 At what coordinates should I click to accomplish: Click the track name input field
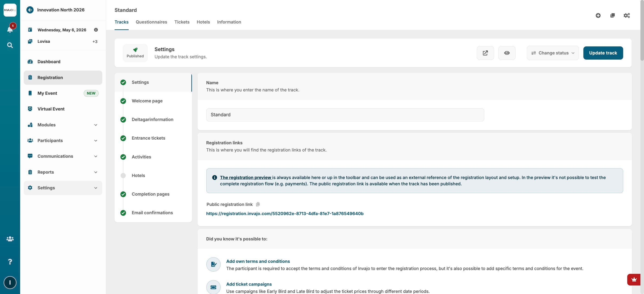point(345,115)
